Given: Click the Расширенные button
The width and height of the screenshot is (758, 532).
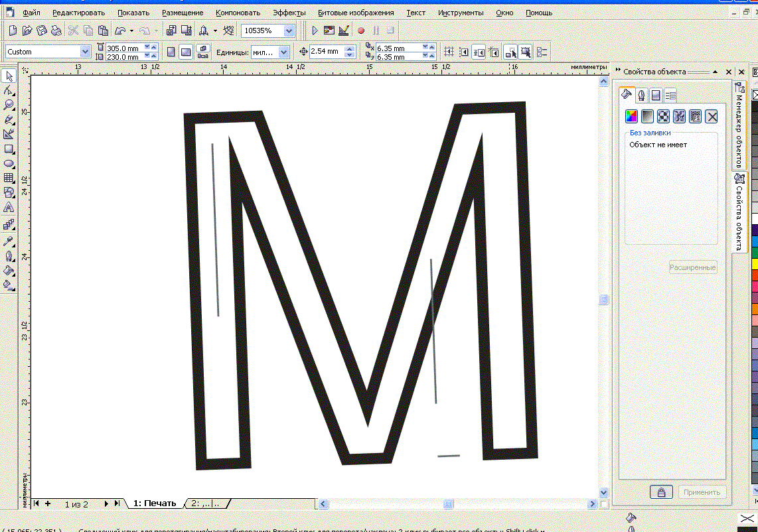Looking at the screenshot, I should (x=693, y=267).
